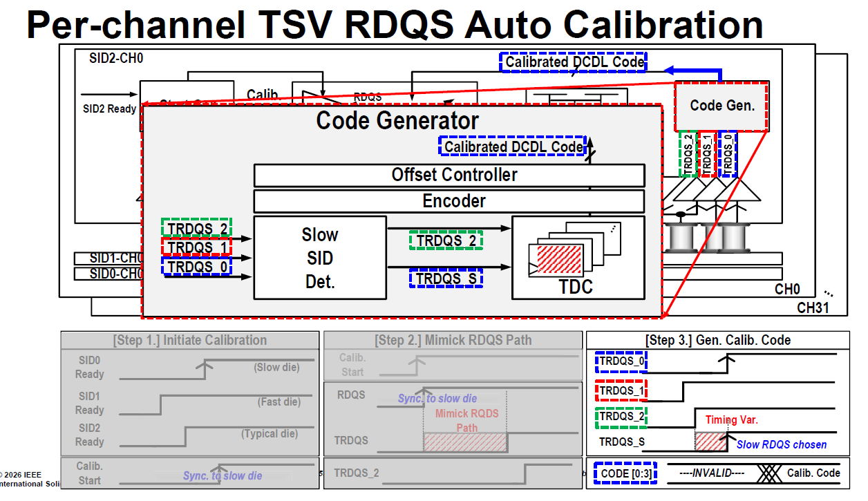Click the 'Slow RDQS chosen' annotation
The image size is (868, 501).
[782, 444]
